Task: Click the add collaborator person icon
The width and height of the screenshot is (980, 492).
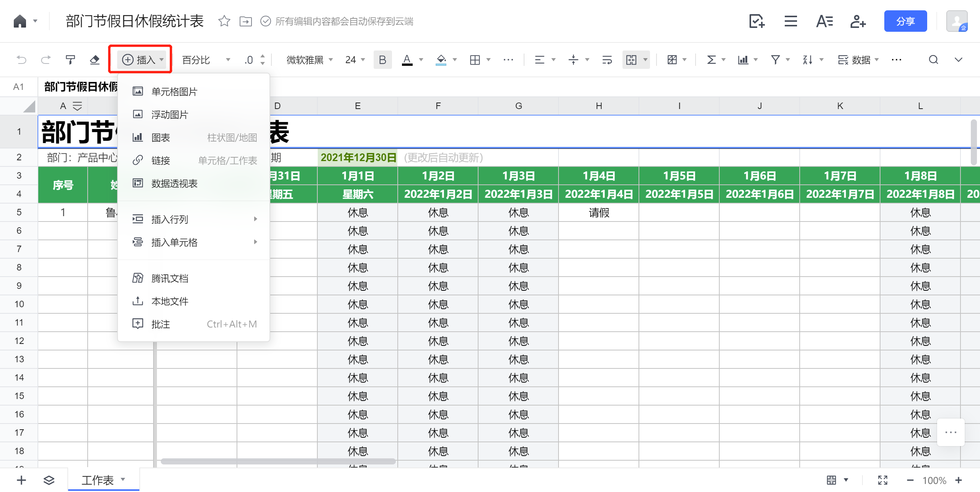Action: (858, 21)
